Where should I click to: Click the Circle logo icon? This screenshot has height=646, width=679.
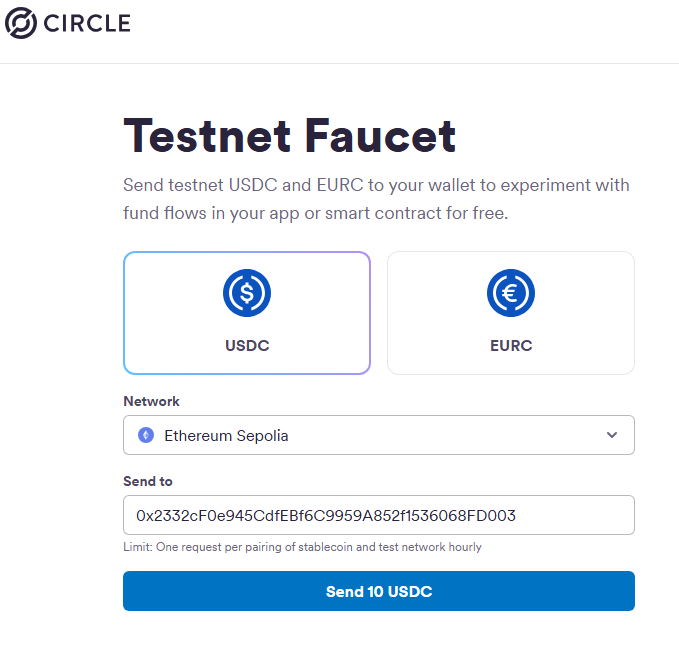click(x=21, y=22)
